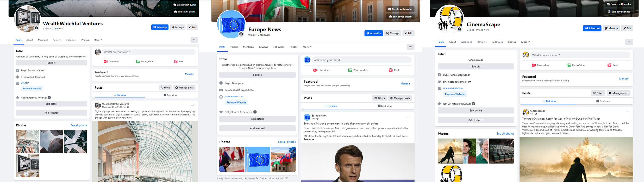Viewport: 644px width, 182px height.
Task: Click camera icon on WealthWatchful Ventures profile picture
Action: [x=36, y=28]
